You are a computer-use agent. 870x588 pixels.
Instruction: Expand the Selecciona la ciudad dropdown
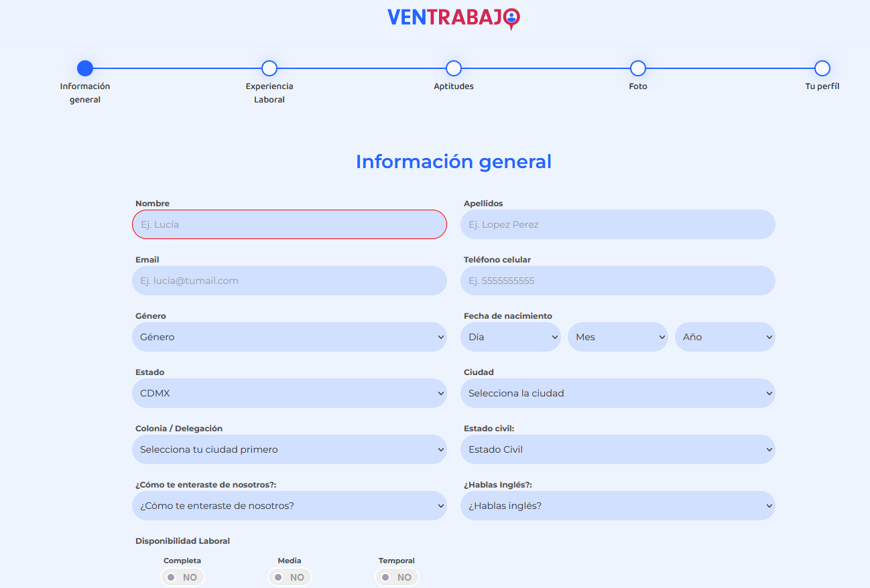coord(617,393)
